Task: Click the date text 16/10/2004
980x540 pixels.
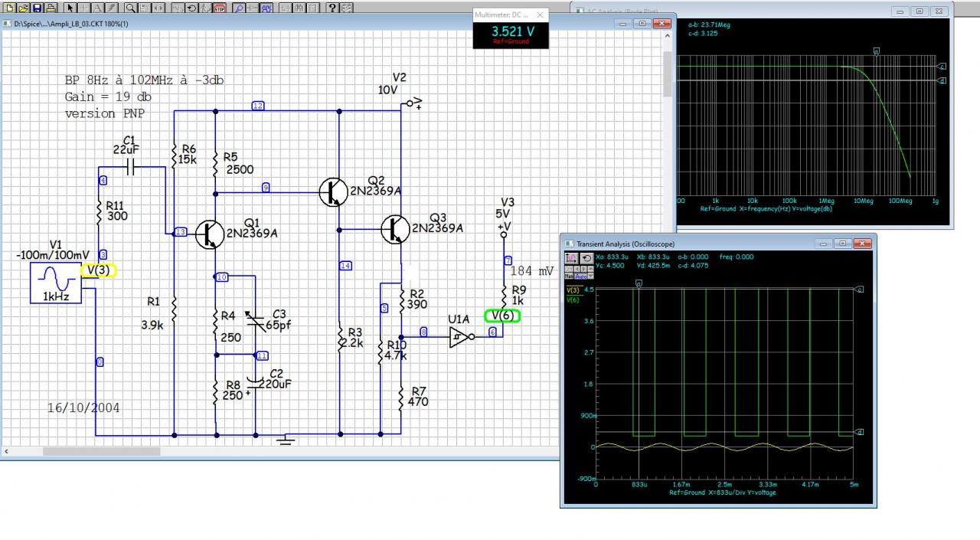Action: 83,408
